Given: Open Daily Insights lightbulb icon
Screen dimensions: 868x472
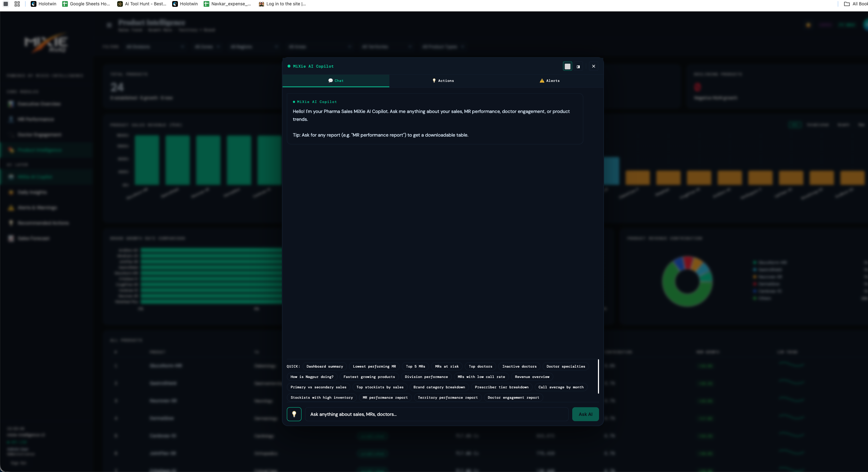Looking at the screenshot, I should (10, 192).
